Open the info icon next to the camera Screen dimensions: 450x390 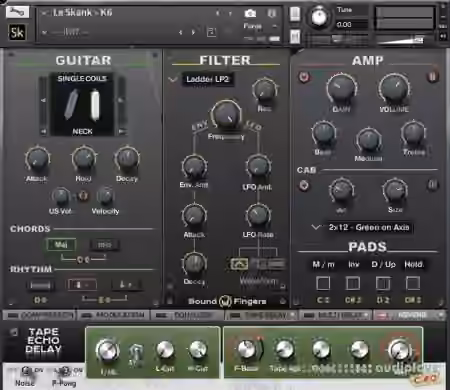(272, 13)
